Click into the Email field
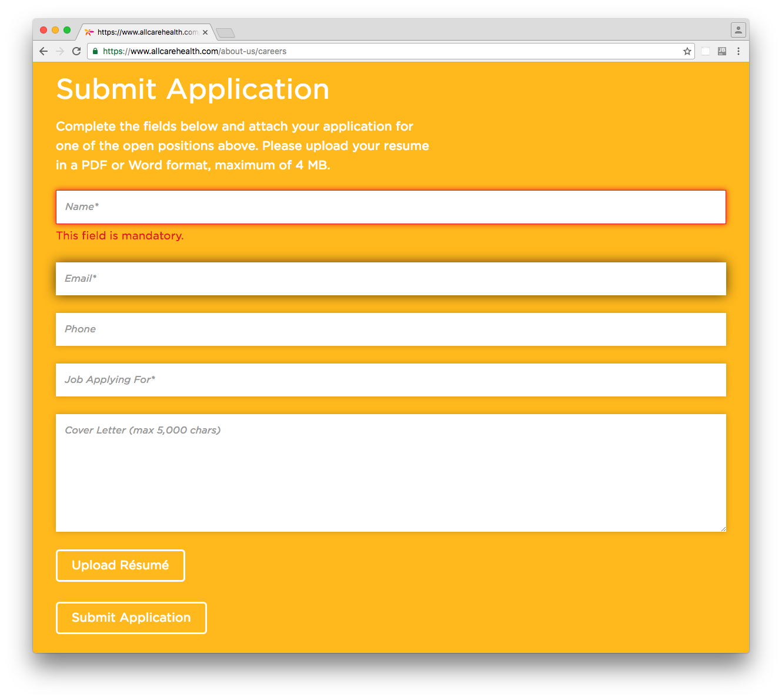 (x=390, y=279)
